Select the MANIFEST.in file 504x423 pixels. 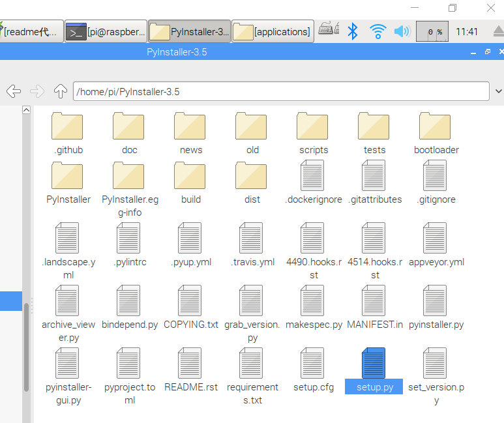[x=374, y=308]
